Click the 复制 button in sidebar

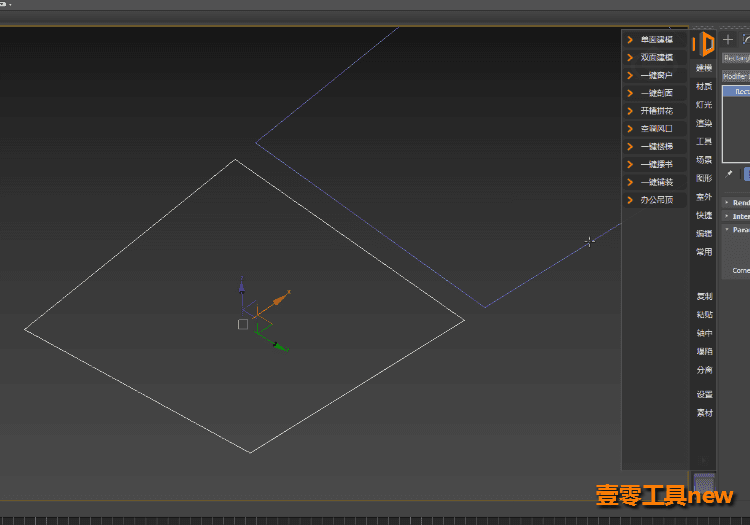pyautogui.click(x=704, y=296)
